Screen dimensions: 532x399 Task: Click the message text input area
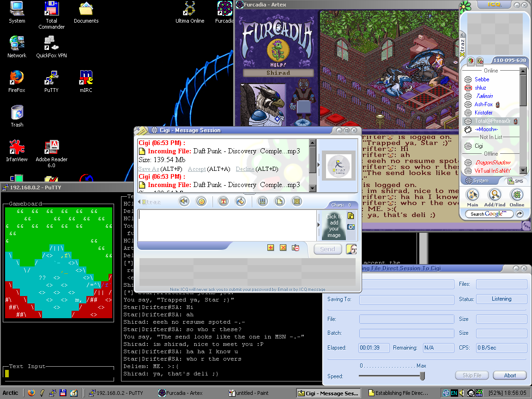click(227, 225)
